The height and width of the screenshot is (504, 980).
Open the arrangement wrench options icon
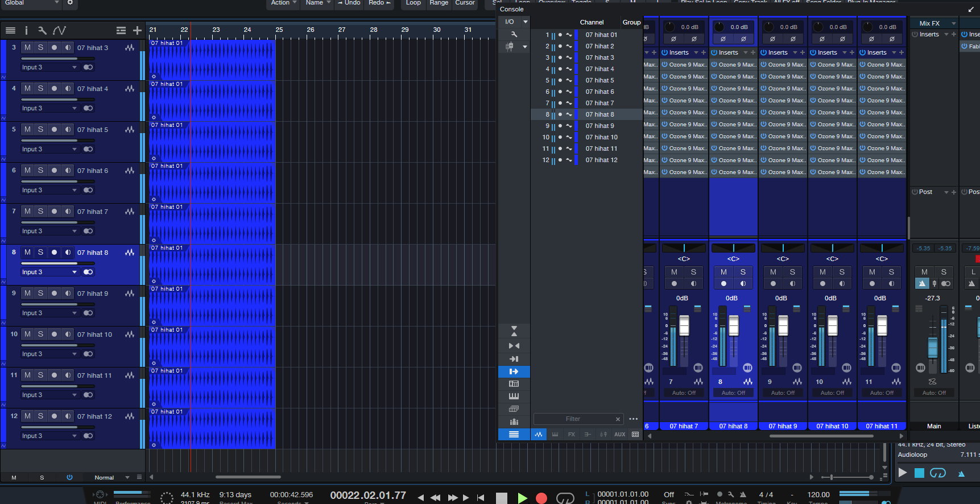pos(42,30)
